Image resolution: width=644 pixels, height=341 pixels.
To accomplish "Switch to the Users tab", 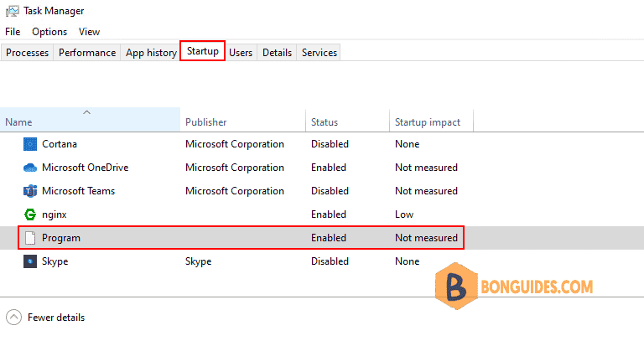I will tap(241, 53).
